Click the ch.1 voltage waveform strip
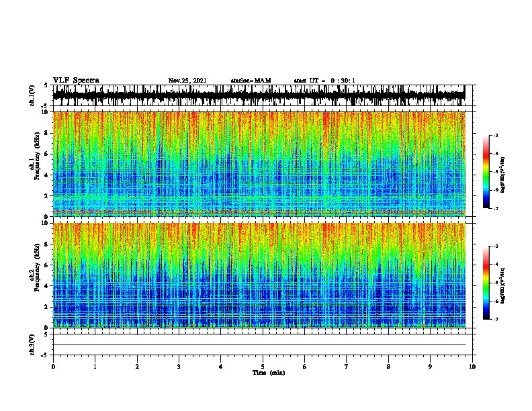532x411 pixels. (x=259, y=95)
